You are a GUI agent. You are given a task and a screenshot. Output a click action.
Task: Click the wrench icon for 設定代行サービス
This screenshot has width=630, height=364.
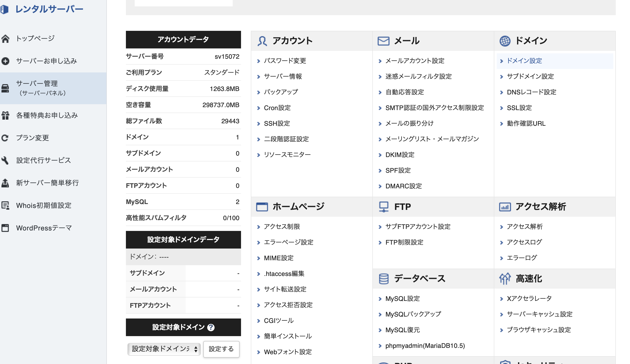coord(5,160)
